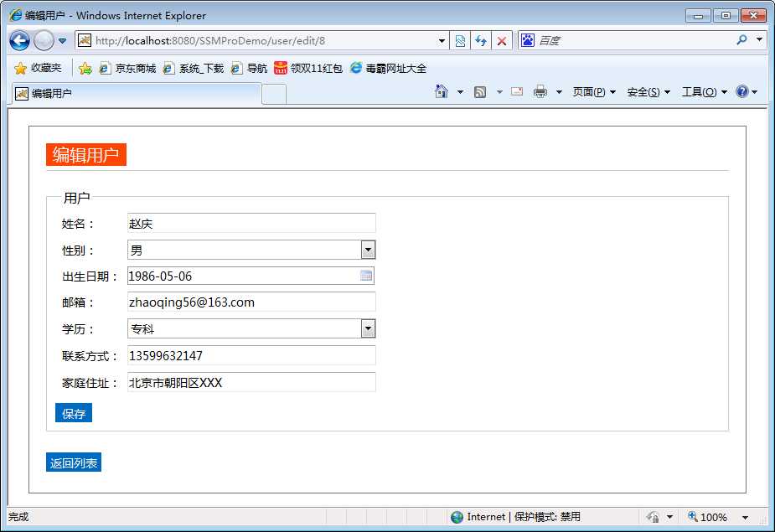Open the 毒霸网址大全 favorites link
The image size is (775, 532).
pos(388,68)
